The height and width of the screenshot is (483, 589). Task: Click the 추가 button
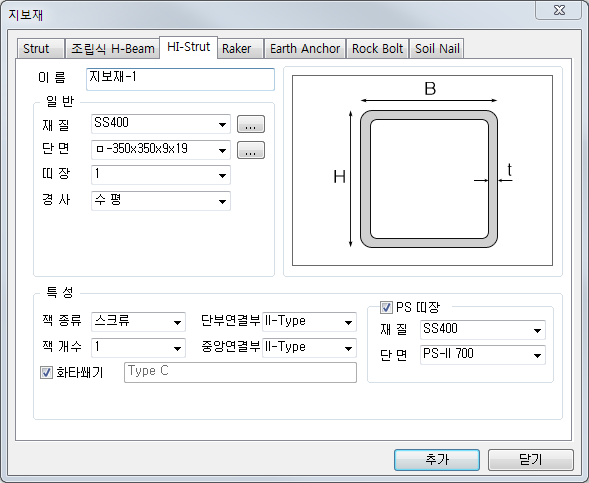pos(437,460)
